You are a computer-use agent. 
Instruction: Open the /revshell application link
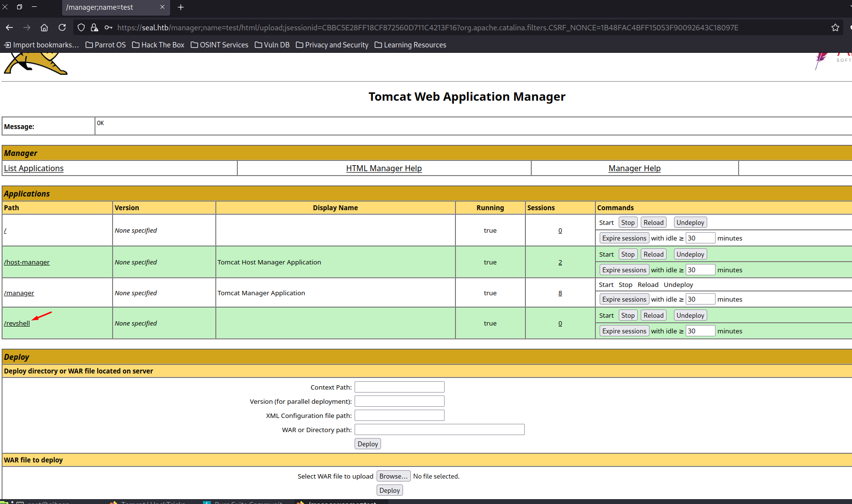tap(17, 324)
